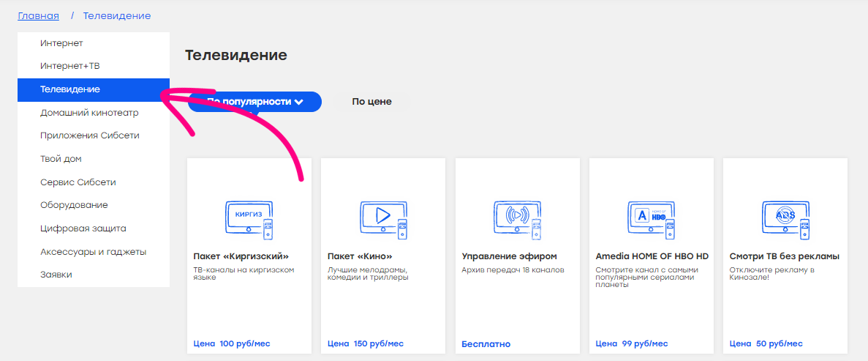The width and height of the screenshot is (868, 361).
Task: Go to Главная breadcrumb link
Action: (x=38, y=15)
